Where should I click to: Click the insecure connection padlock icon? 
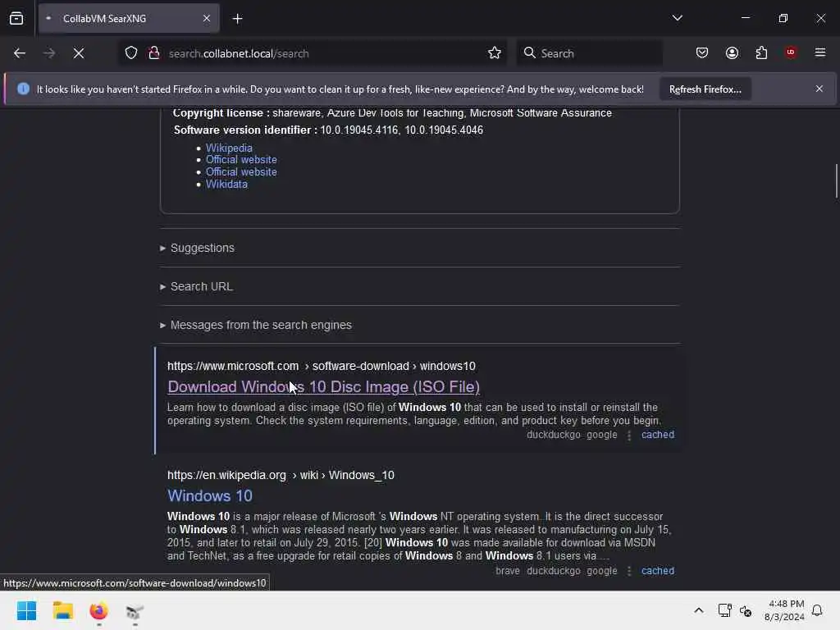154,53
